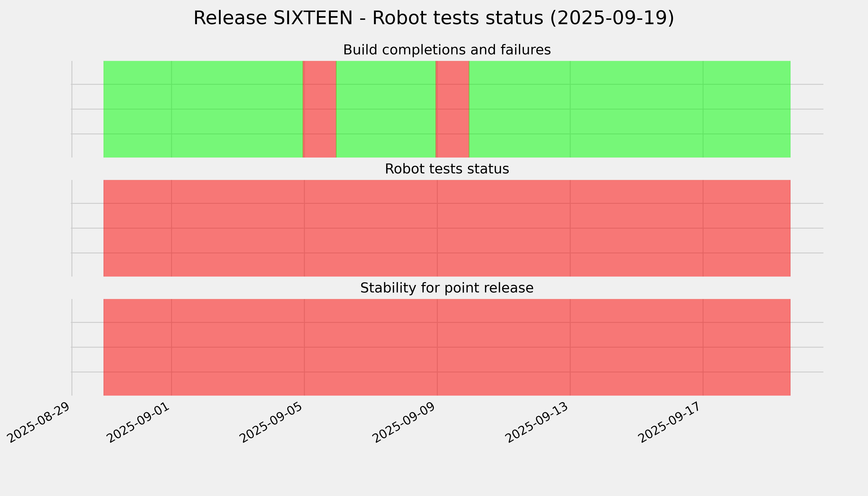Click the 'Robot tests status' subplot heading
This screenshot has height=496, width=868.
click(x=447, y=169)
